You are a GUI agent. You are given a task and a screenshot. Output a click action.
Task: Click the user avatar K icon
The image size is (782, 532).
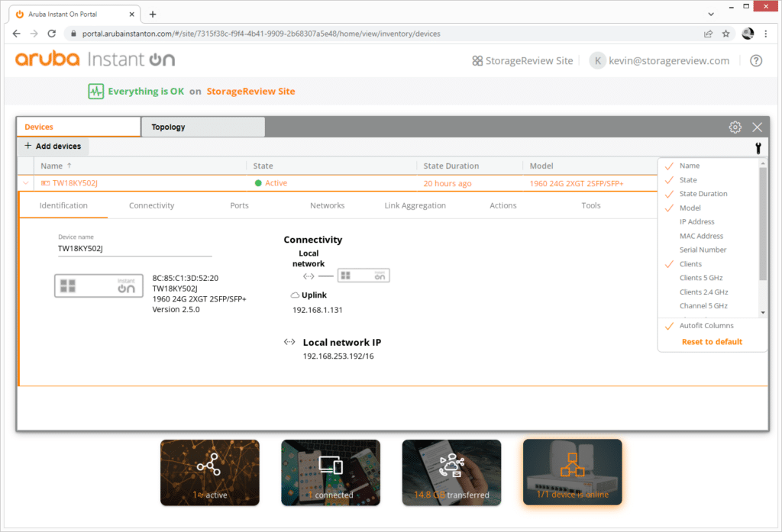597,61
